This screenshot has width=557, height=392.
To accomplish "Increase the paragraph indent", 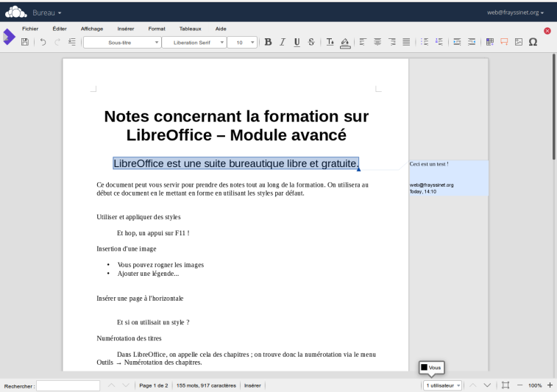I will [x=457, y=42].
